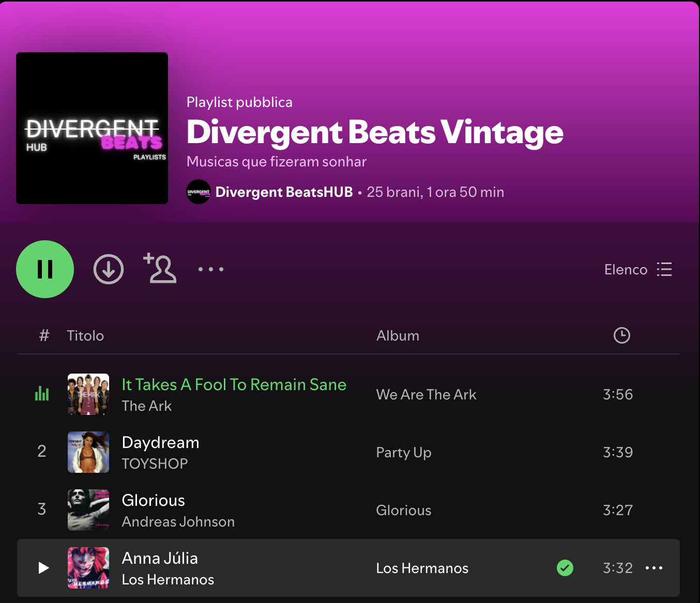Play the track Anna Júlia
This screenshot has width=700, height=603.
click(x=43, y=568)
